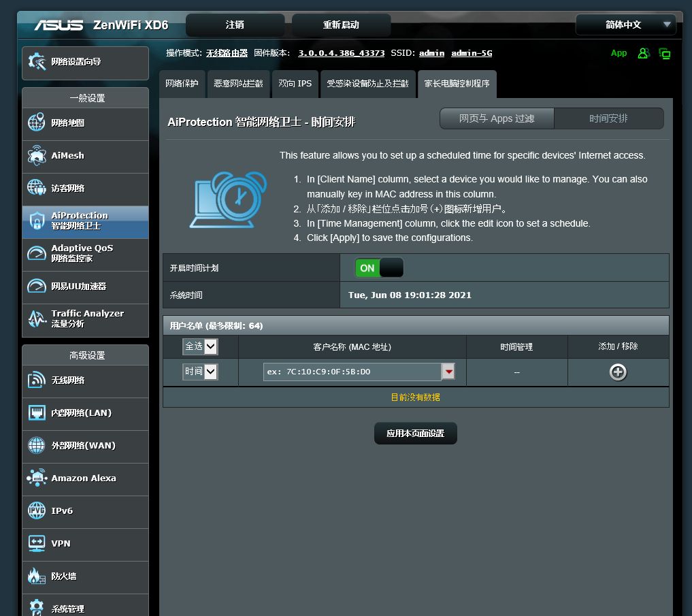
Task: Open the 受感染设备防止及拦截 tab
Action: click(x=367, y=84)
